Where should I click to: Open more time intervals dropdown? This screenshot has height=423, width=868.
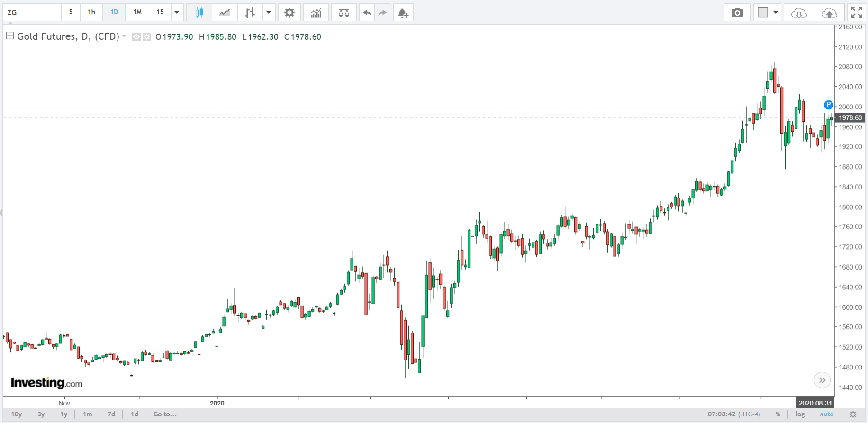point(177,12)
